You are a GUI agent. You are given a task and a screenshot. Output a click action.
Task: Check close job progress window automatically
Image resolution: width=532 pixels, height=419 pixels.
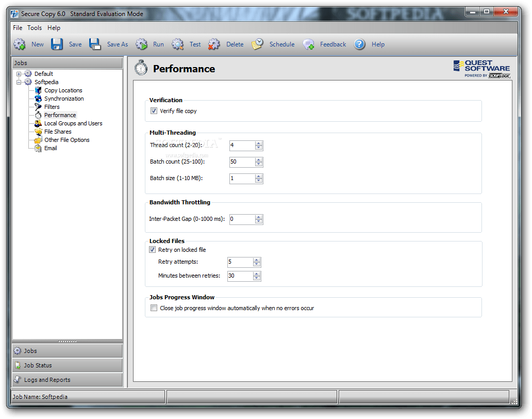154,308
